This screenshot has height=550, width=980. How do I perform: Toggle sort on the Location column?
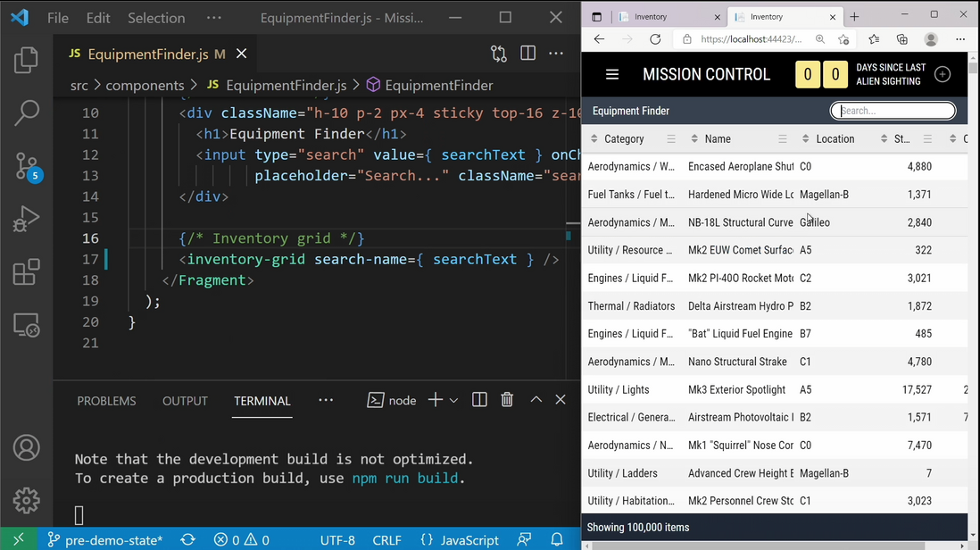[805, 138]
